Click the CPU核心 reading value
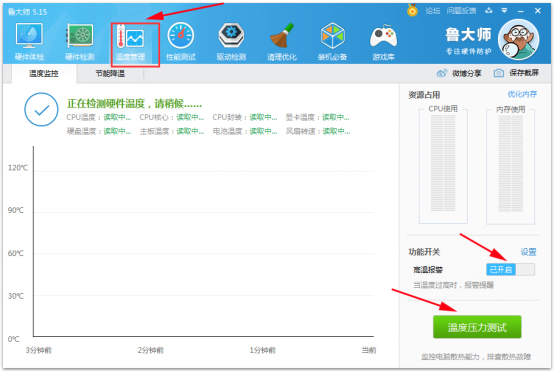 [190, 117]
